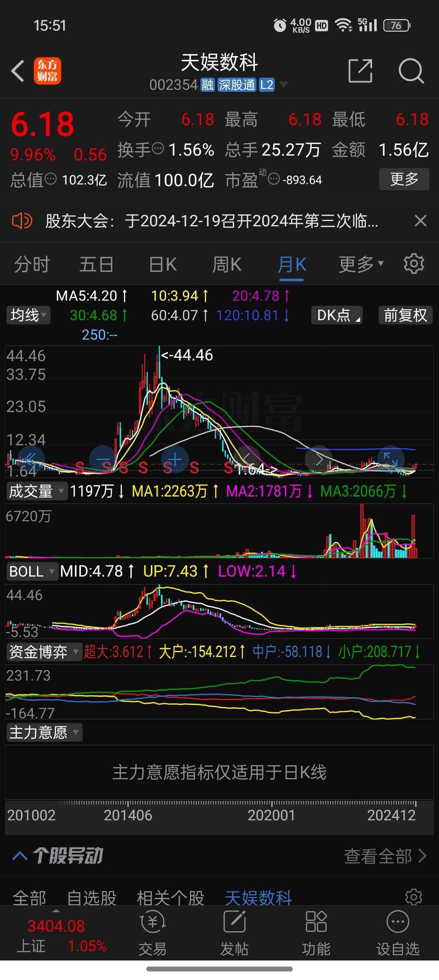Tap the 深股通 badge
The width and height of the screenshot is (439, 980).
(237, 85)
